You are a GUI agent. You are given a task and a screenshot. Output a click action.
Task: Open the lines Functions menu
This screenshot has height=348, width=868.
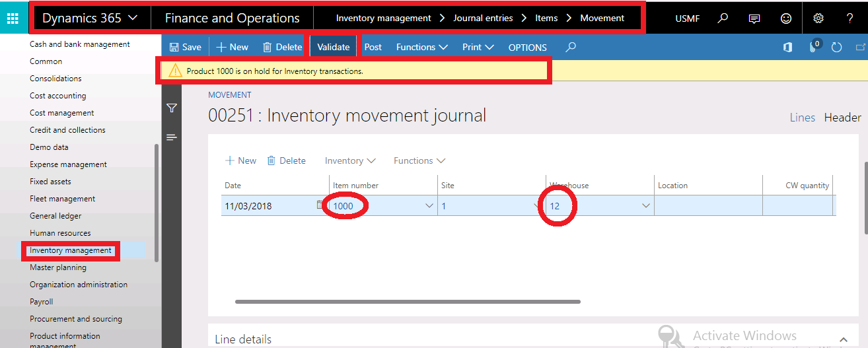click(419, 160)
